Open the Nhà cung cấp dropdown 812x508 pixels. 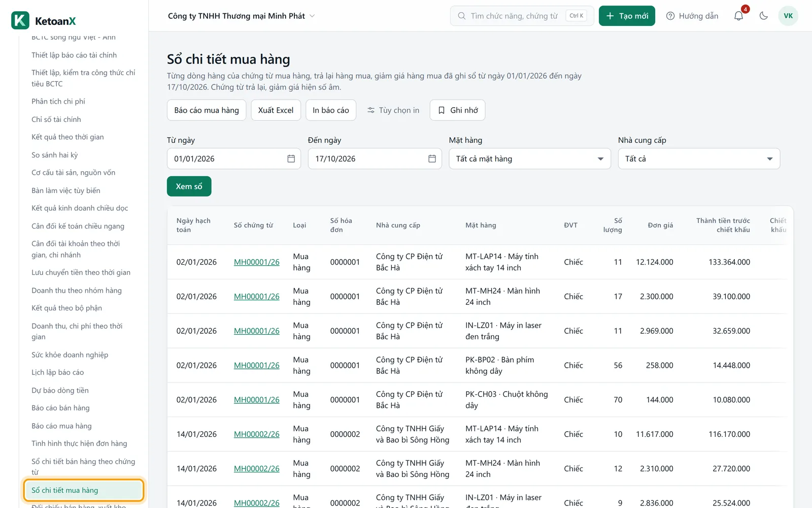tap(699, 158)
